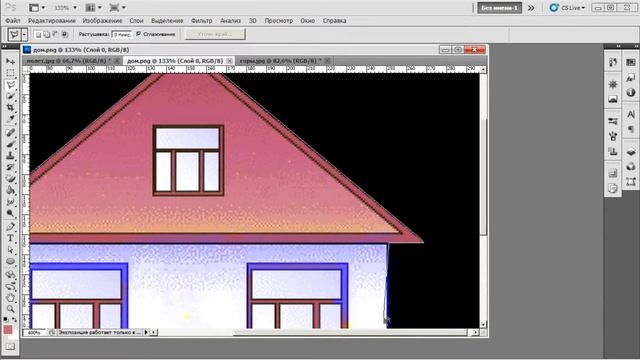The image size is (640, 360).
Task: Select the Blur tool
Action: pos(11,202)
